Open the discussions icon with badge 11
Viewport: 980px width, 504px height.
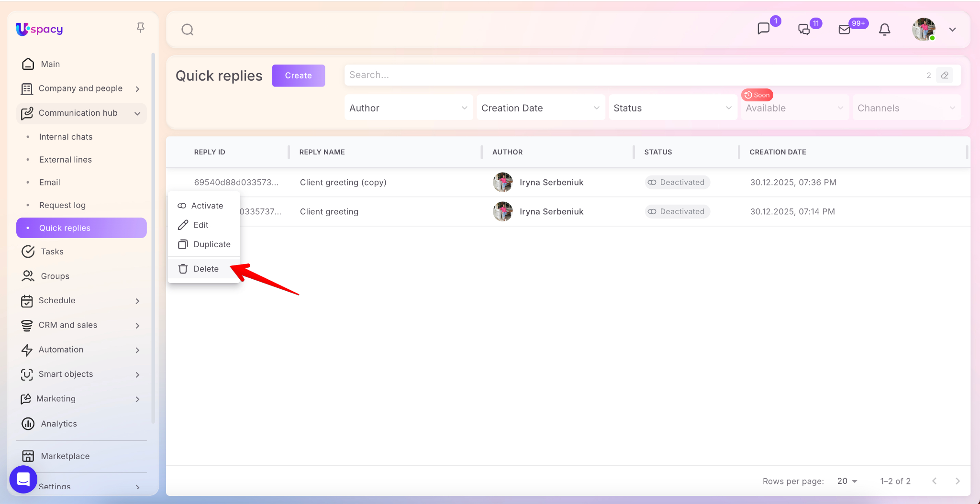(804, 30)
